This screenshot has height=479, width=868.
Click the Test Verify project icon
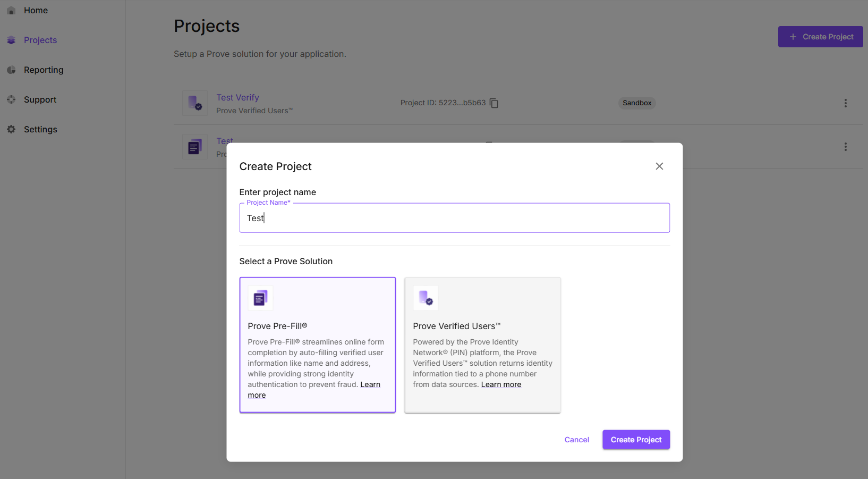(x=195, y=103)
